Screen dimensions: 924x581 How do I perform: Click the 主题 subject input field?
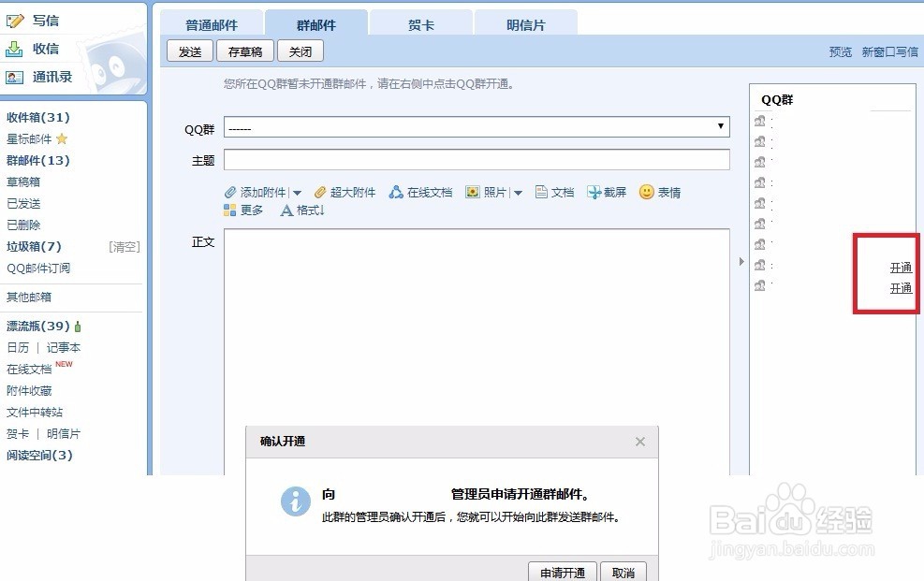click(x=477, y=160)
